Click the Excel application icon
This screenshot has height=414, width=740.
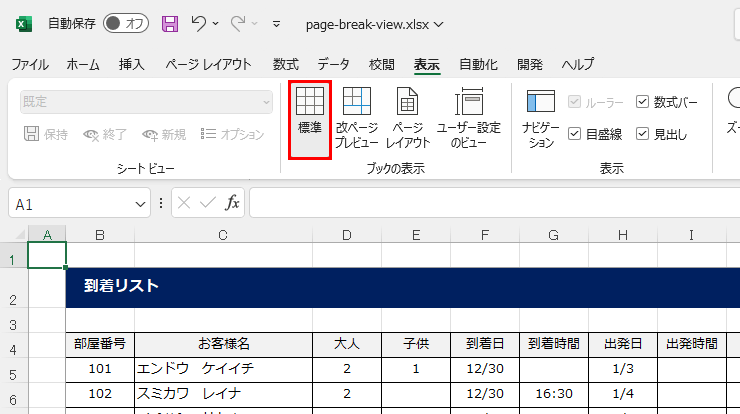[x=24, y=24]
